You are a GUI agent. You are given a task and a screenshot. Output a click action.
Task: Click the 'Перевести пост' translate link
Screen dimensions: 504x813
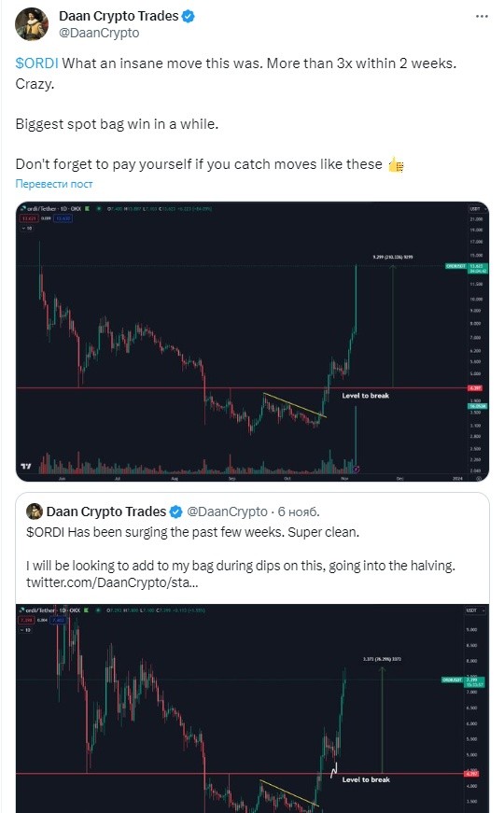click(54, 184)
